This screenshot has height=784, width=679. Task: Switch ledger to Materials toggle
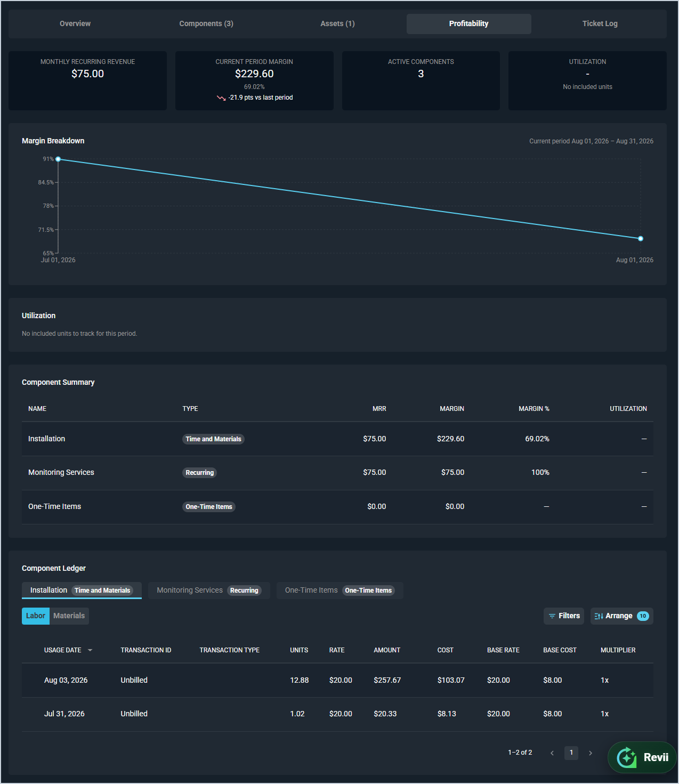point(69,616)
